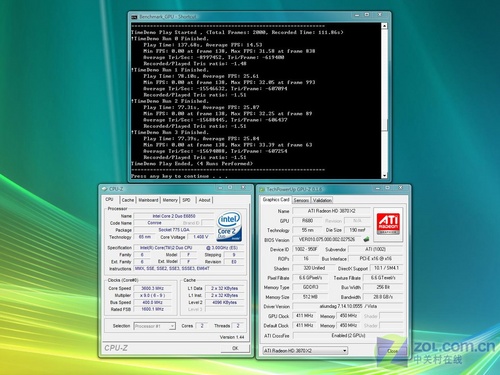Click the console vertical scrollbar thumb
Screen dimensions: 500x375
(x=384, y=125)
